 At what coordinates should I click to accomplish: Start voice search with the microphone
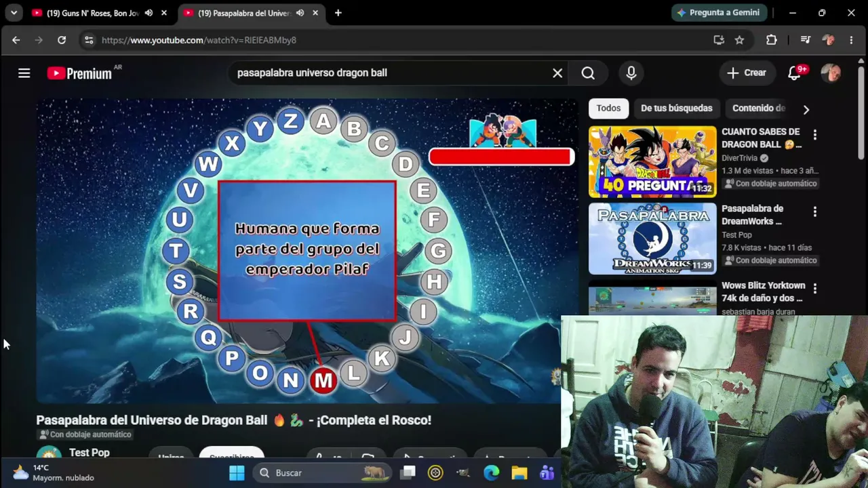click(631, 73)
